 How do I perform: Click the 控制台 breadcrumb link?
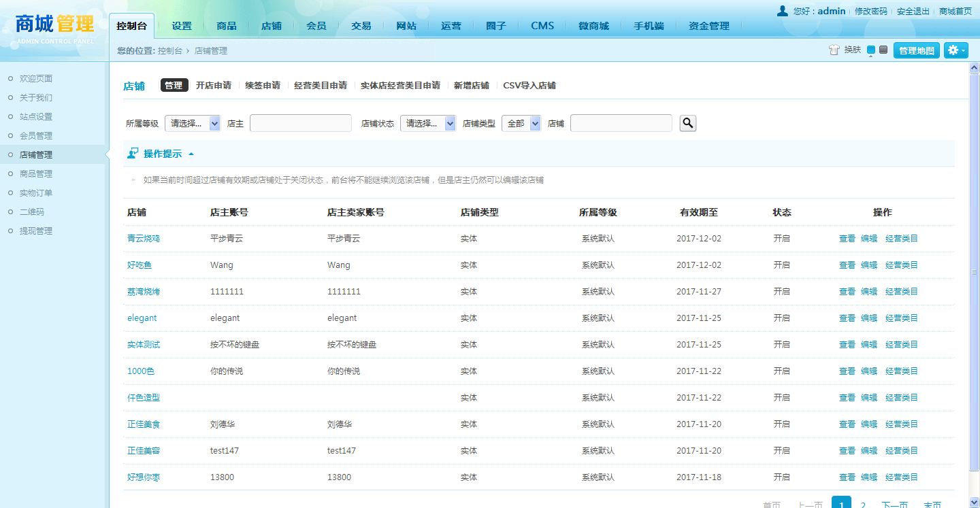(x=170, y=51)
